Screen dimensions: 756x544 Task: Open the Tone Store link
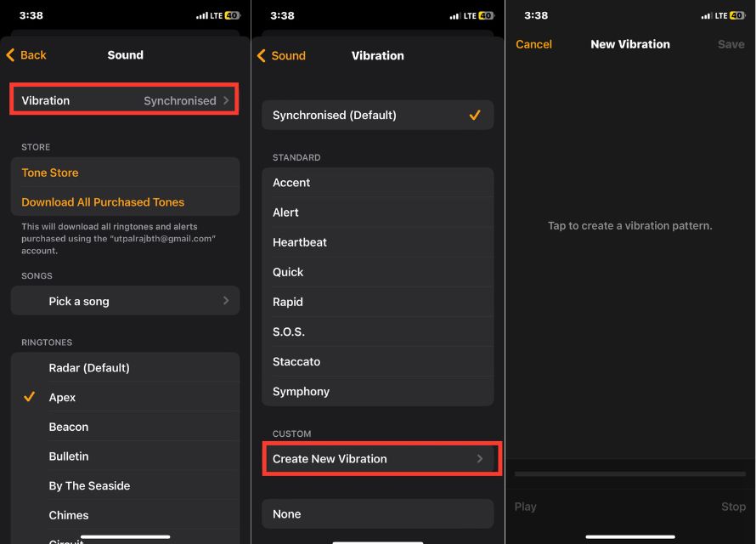click(x=50, y=173)
